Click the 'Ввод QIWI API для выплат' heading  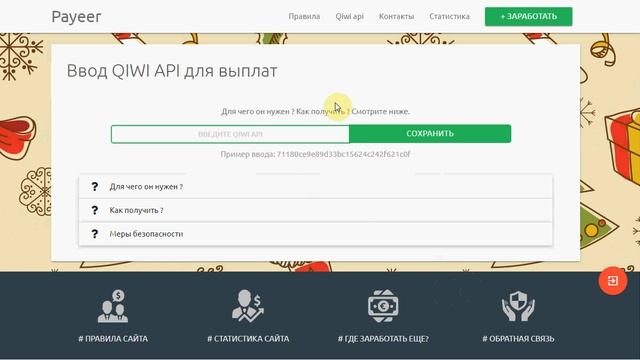172,71
